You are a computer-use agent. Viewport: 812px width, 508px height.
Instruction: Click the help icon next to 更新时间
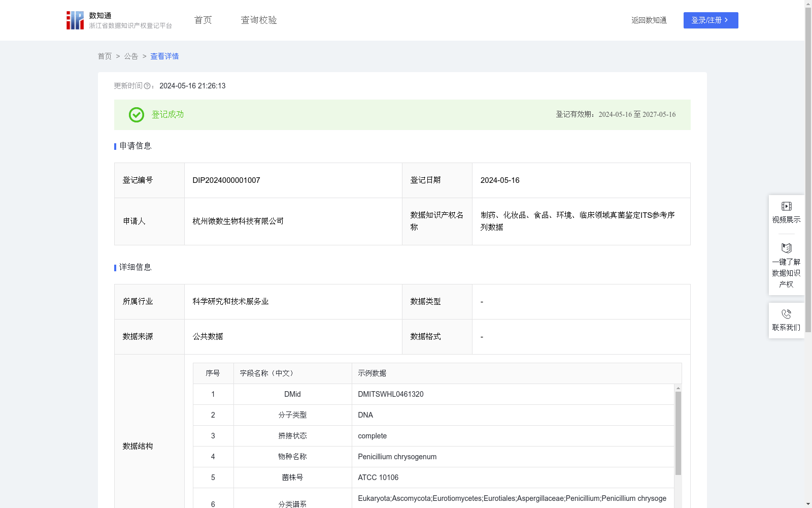coord(147,86)
